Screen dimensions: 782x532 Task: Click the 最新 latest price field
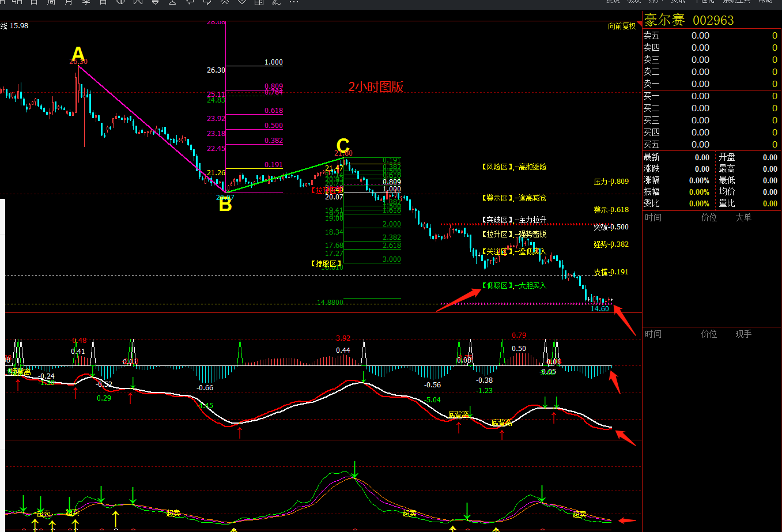(677, 157)
